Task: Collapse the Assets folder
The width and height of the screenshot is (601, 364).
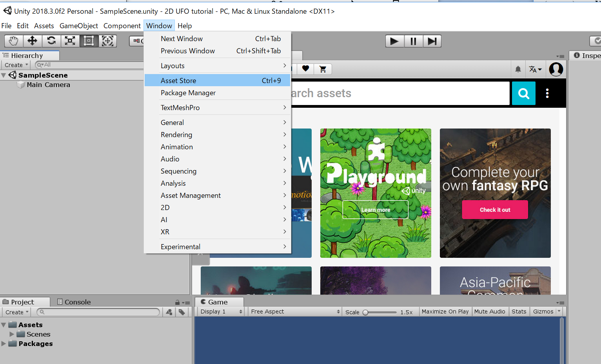Action: (4, 325)
